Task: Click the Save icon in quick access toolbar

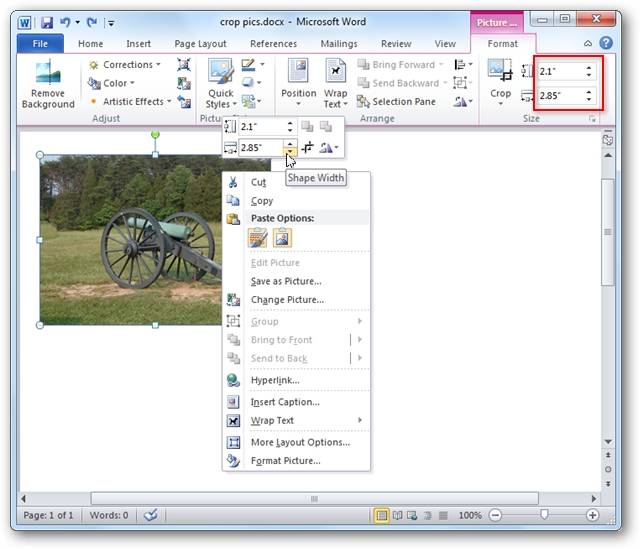Action: point(47,22)
